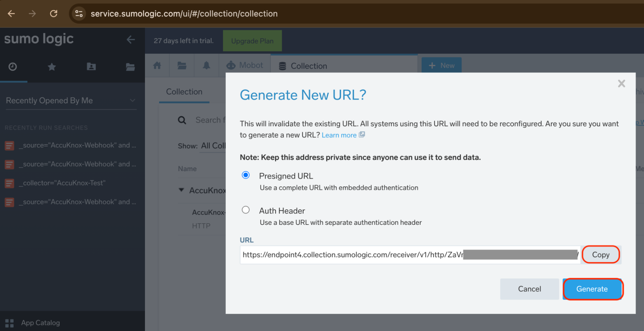The height and width of the screenshot is (331, 644).
Task: Click the browser forward arrow
Action: point(32,14)
